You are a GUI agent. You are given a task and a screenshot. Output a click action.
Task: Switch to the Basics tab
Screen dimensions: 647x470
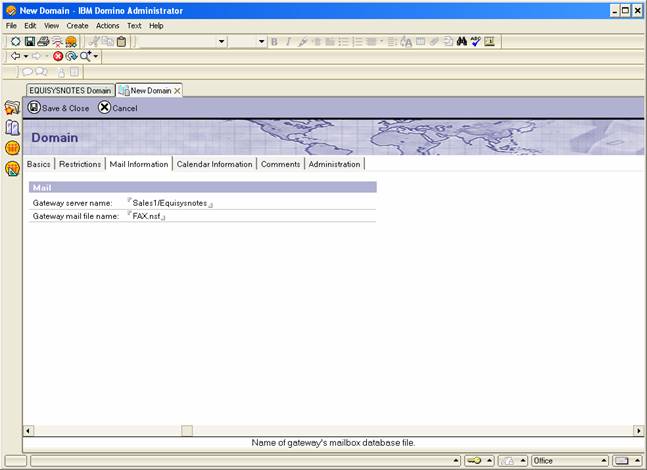[x=38, y=164]
